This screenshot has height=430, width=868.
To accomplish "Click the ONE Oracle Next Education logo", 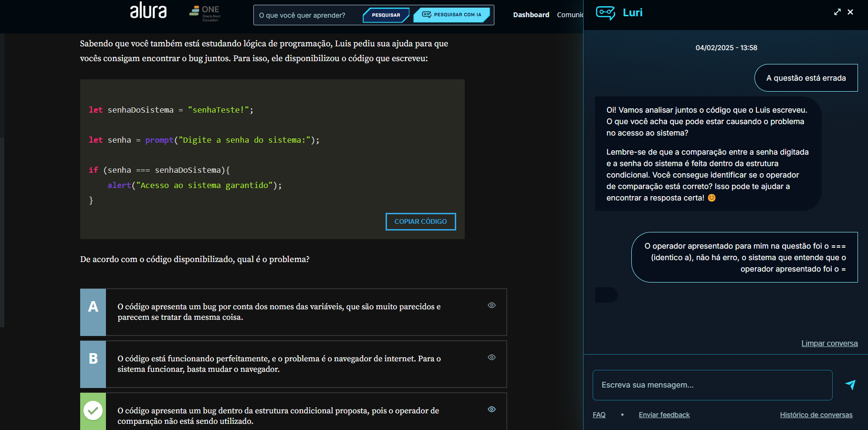I will 205,13.
